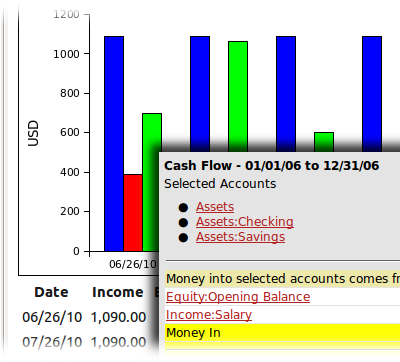Select the 07/26/10 table row date

[x=52, y=342]
